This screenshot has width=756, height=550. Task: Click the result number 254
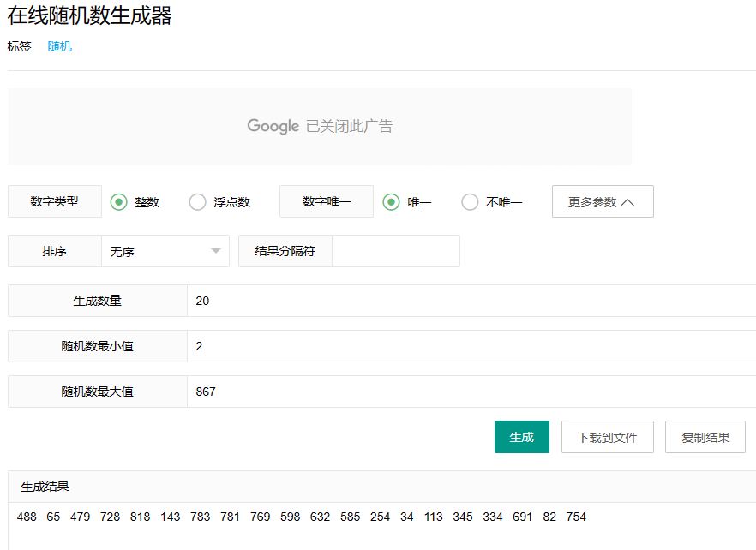(x=380, y=517)
